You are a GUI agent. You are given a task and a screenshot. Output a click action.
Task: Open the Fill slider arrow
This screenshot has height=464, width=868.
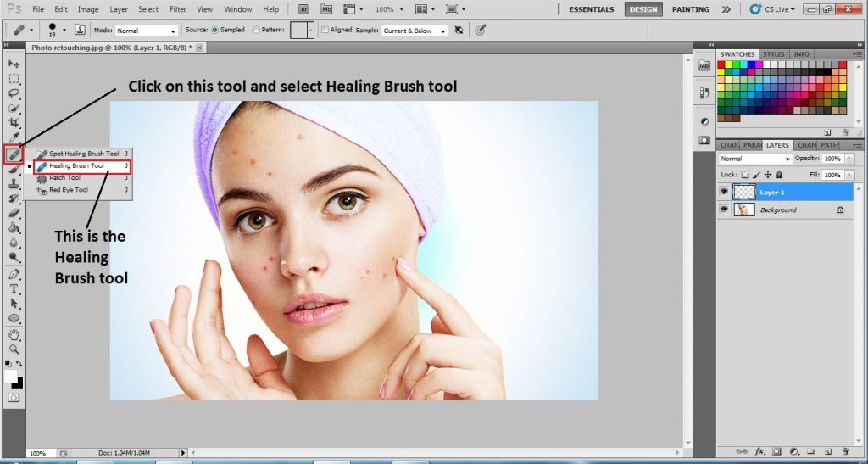click(x=849, y=175)
